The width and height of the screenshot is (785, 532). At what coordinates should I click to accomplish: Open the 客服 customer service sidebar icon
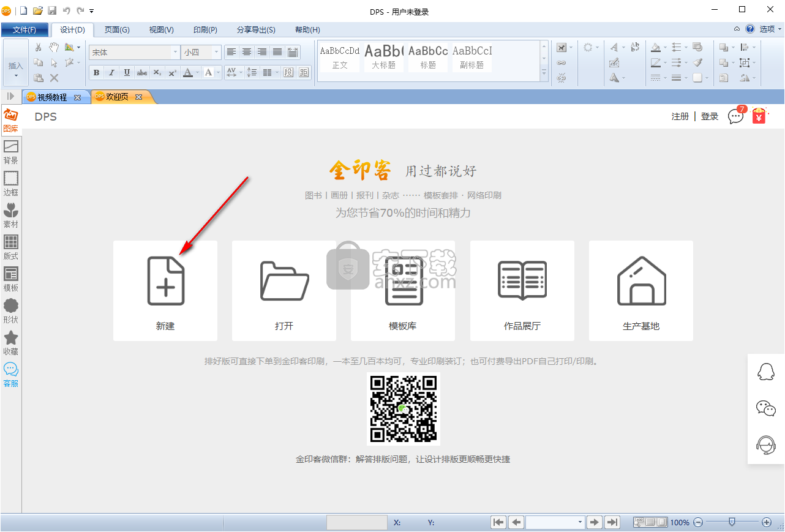click(x=11, y=375)
